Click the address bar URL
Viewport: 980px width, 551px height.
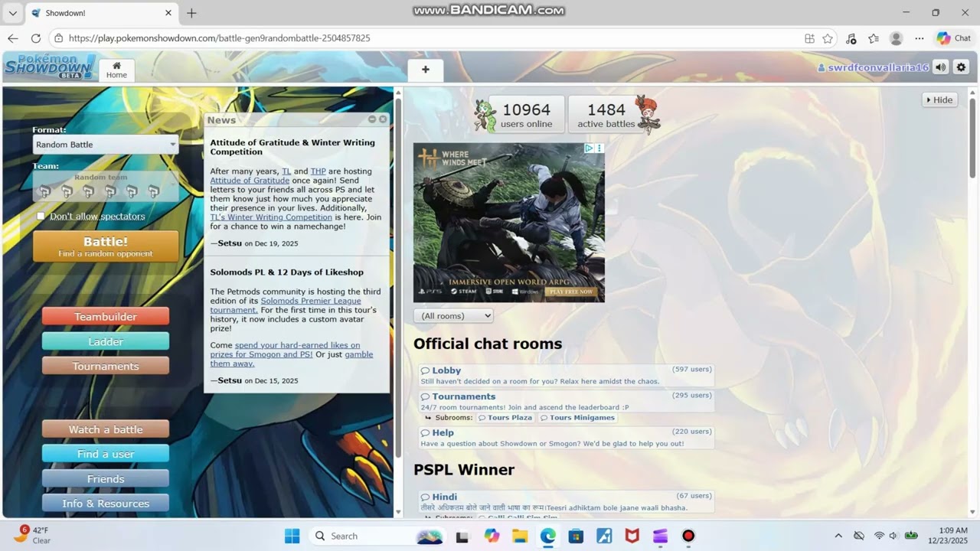pos(220,38)
